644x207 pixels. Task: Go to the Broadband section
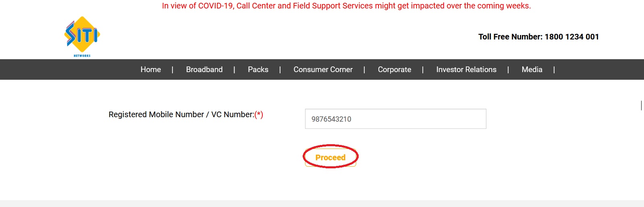(x=204, y=70)
